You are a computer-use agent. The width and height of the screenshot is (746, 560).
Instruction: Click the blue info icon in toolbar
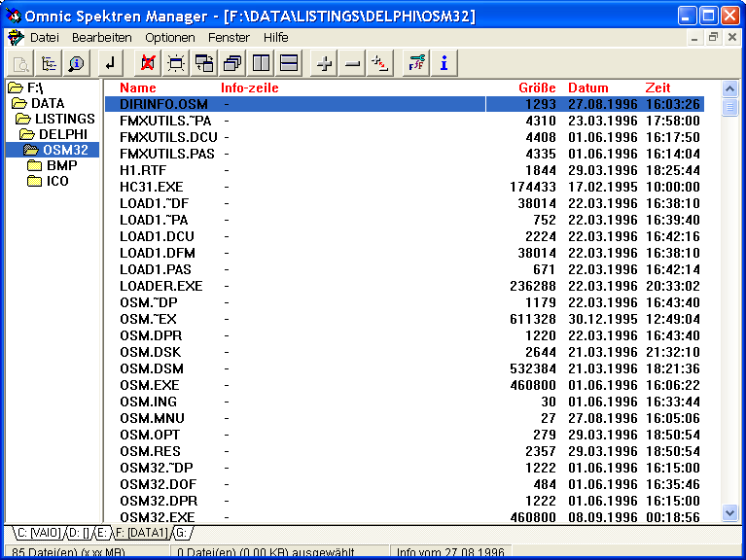(444, 64)
